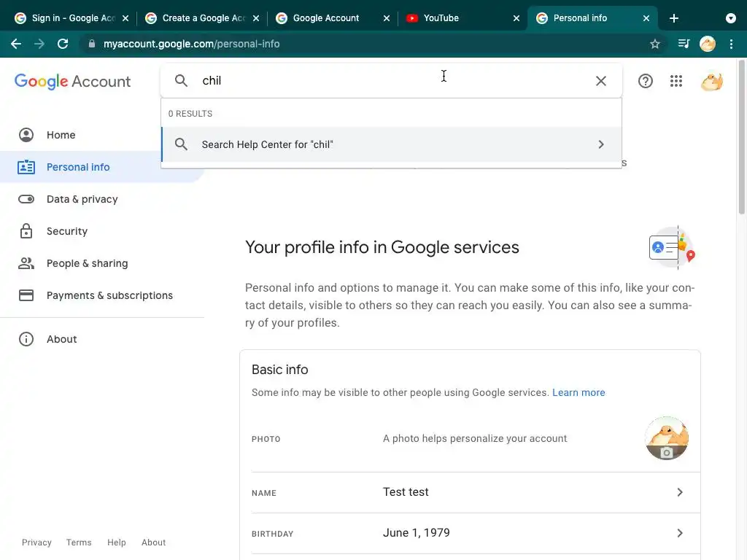Open a new tab with the plus button
Image resolution: width=747 pixels, height=560 pixels.
[x=674, y=18]
